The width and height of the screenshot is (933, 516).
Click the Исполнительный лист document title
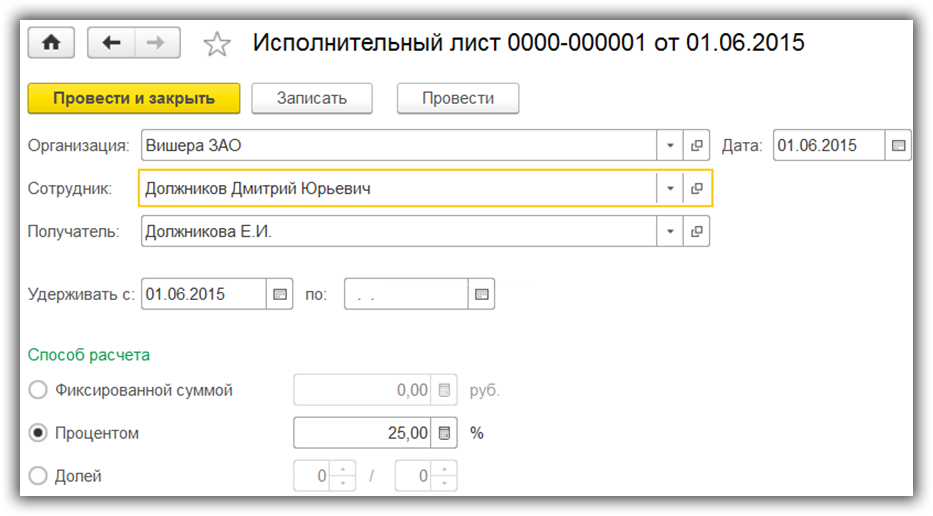pyautogui.click(x=528, y=43)
